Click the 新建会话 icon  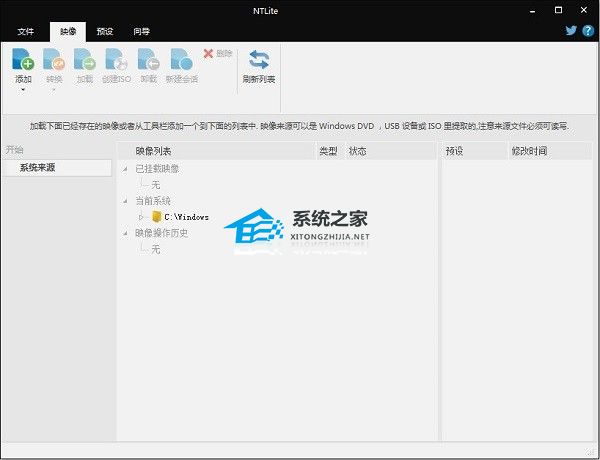tap(181, 59)
